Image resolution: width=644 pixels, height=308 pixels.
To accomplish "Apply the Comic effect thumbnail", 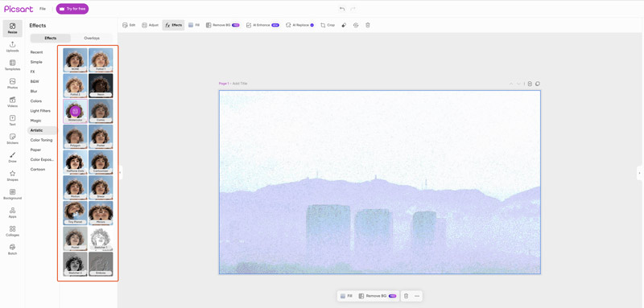I will pos(101,111).
